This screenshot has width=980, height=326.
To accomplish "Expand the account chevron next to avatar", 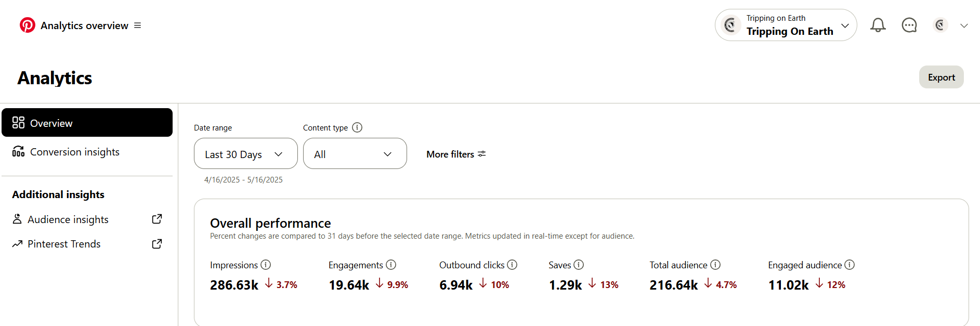I will pos(964,25).
